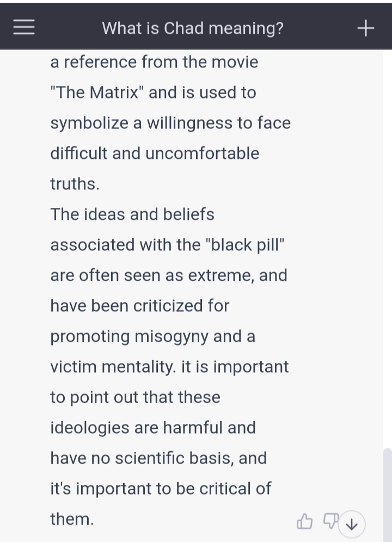Viewport: 392px width, 542px height.
Task: Jump to bottom with down arrow button
Action: [352, 524]
